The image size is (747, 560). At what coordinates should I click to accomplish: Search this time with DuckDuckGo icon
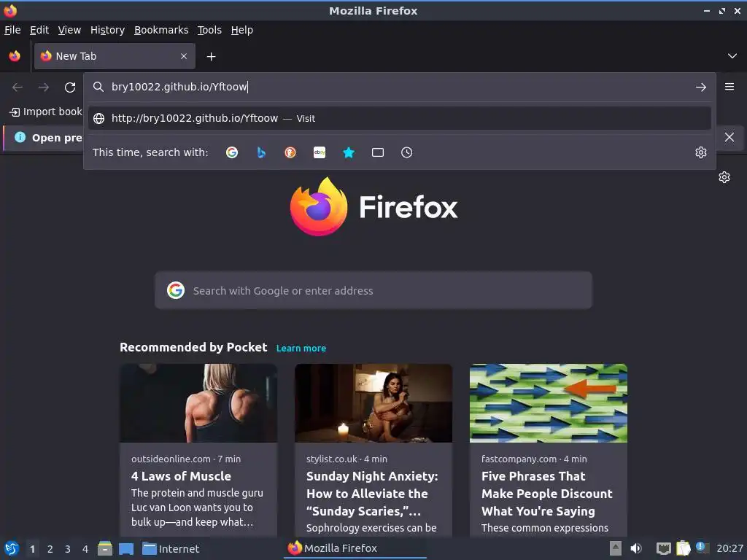290,152
